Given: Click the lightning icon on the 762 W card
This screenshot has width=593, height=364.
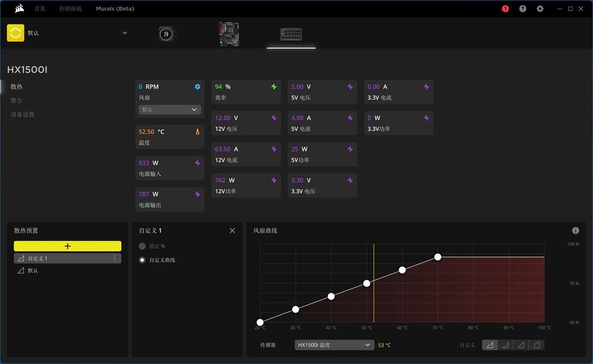Looking at the screenshot, I should point(274,180).
